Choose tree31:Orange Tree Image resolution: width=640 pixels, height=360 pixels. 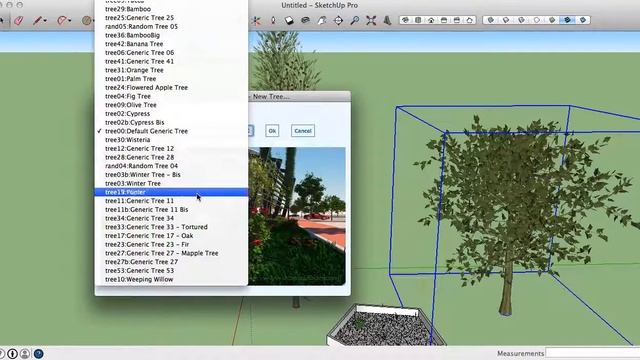pyautogui.click(x=171, y=70)
